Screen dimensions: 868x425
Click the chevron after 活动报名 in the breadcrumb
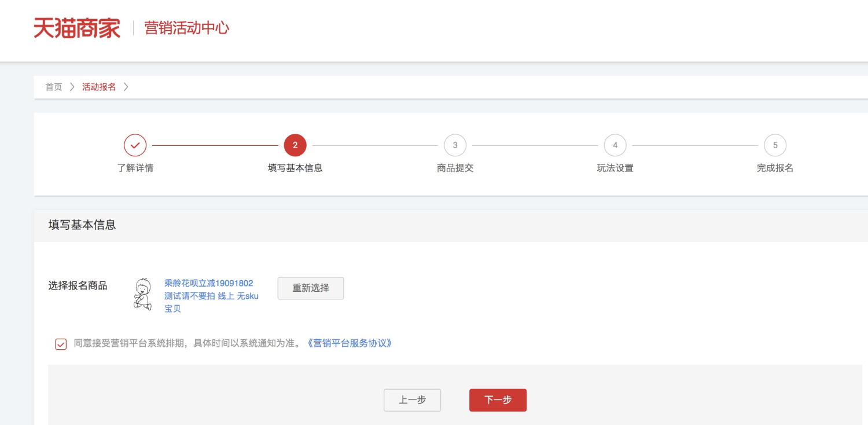point(126,87)
